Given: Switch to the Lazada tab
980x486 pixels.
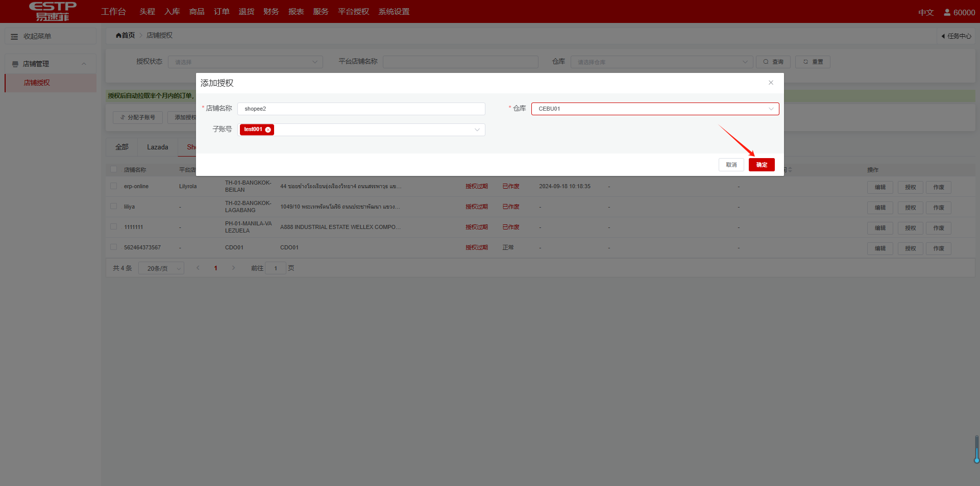Looking at the screenshot, I should point(157,147).
